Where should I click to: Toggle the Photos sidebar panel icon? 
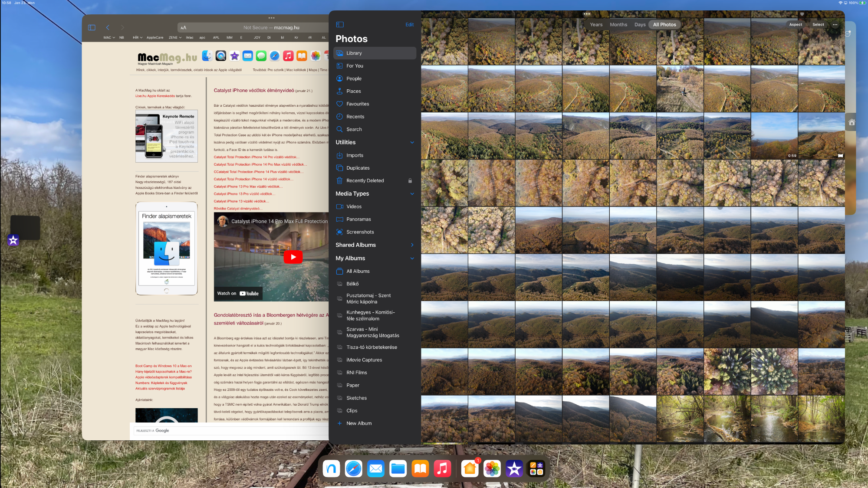pos(340,25)
